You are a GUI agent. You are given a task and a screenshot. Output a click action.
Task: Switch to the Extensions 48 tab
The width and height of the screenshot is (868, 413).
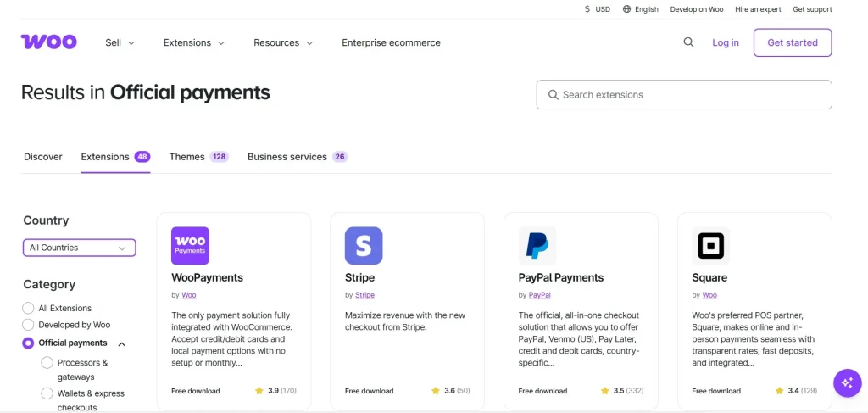click(x=115, y=157)
